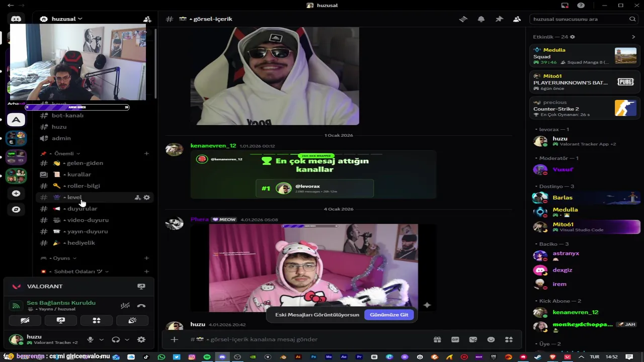Viewport: 644px width, 362px height.
Task: Open invite people icon beside huzusal
Action: 147,19
